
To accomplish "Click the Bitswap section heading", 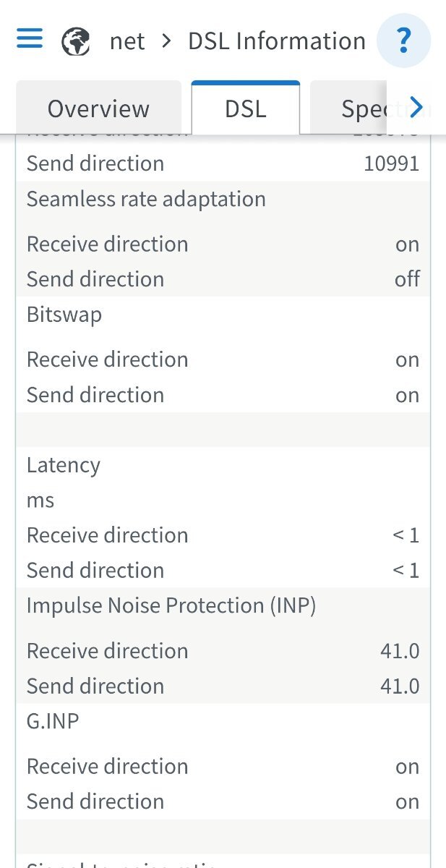I will coord(64,315).
